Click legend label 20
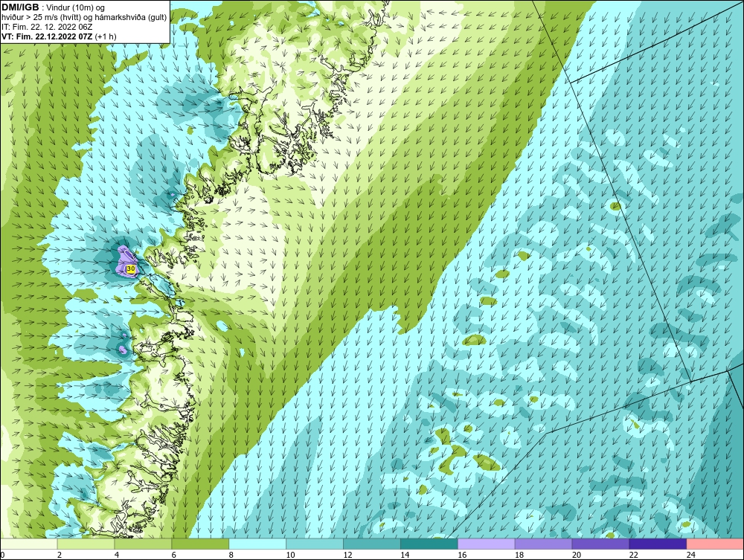 pos(577,555)
